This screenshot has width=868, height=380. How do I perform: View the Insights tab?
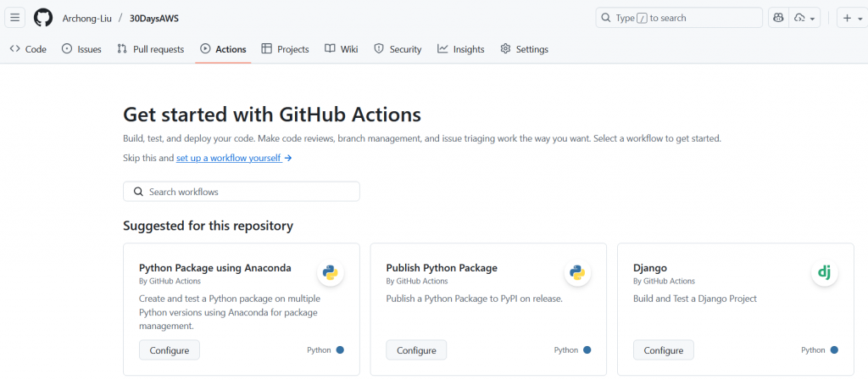pos(460,49)
